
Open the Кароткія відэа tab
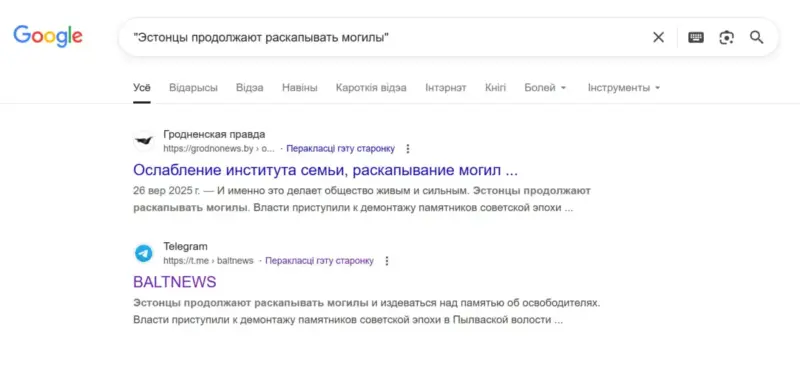[371, 88]
